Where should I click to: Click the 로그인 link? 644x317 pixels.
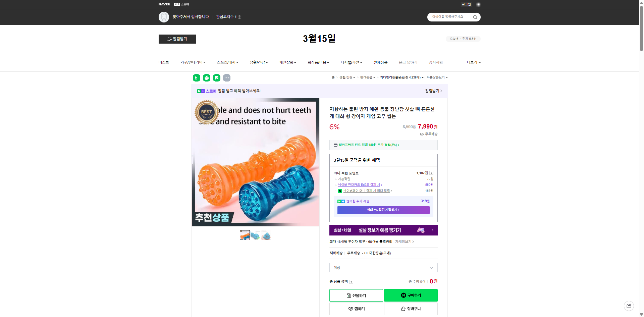pos(466,4)
